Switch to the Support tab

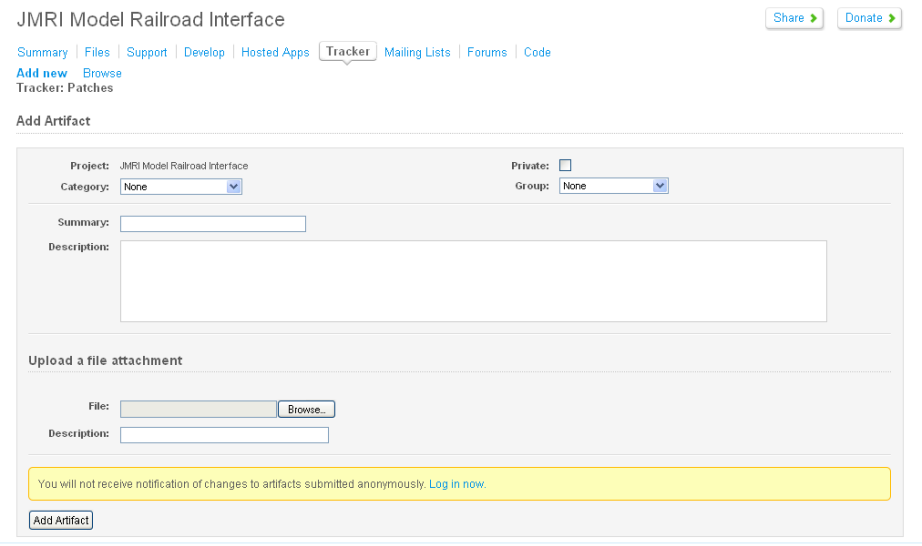[147, 52]
